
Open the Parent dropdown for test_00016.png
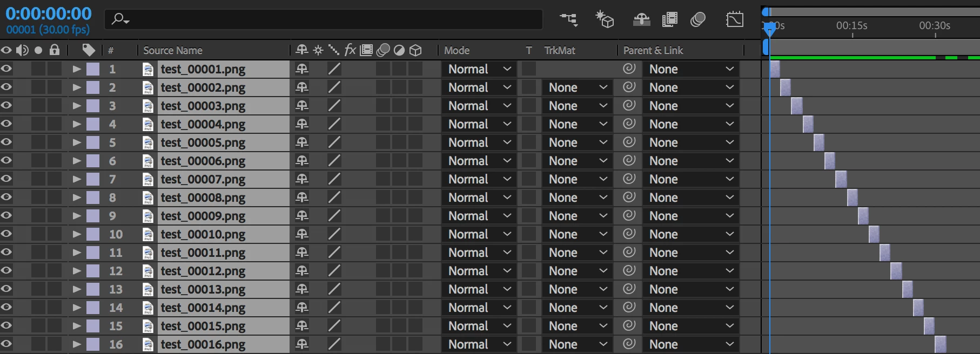690,344
